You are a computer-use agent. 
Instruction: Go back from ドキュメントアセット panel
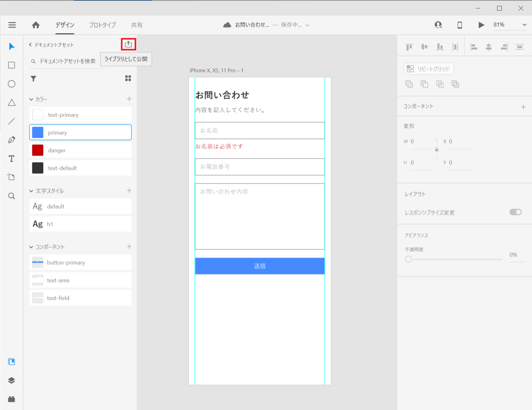point(30,45)
